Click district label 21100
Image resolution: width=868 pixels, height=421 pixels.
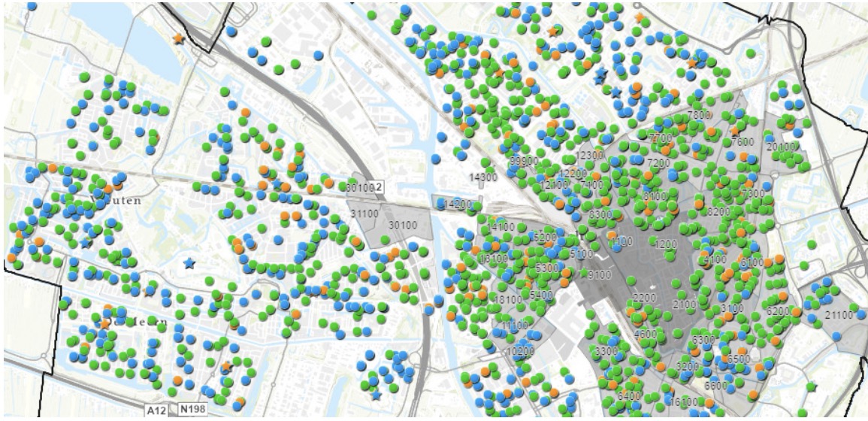[x=839, y=315]
